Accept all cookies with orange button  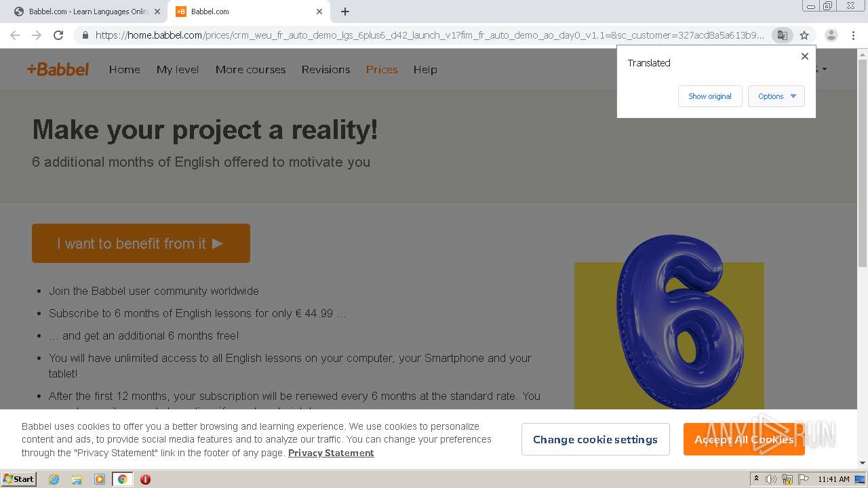tap(744, 439)
